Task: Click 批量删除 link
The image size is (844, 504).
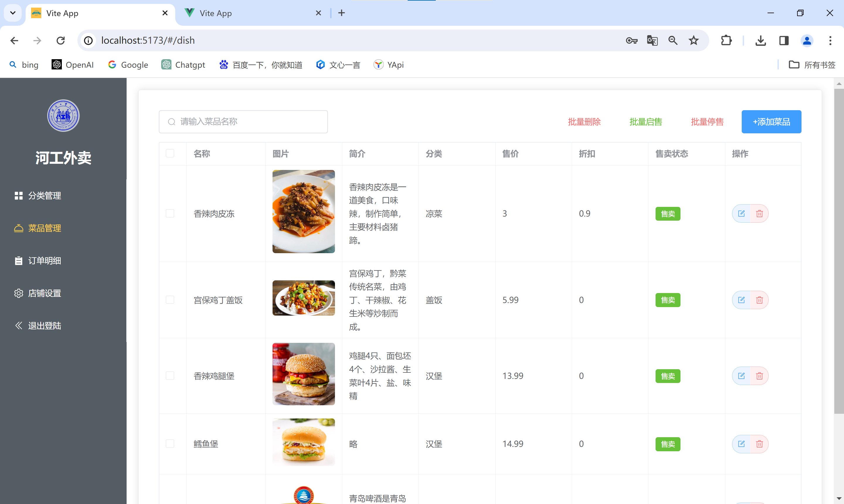Action: (584, 122)
